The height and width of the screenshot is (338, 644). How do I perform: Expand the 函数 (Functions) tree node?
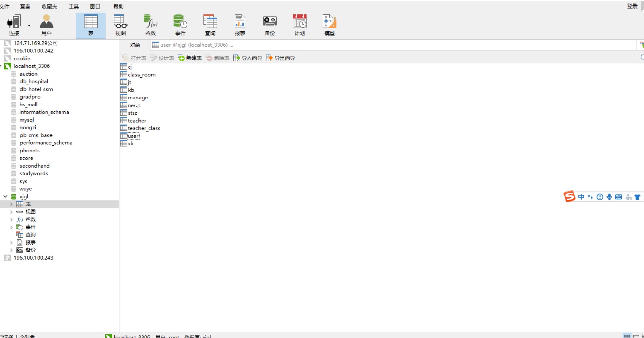[11, 219]
